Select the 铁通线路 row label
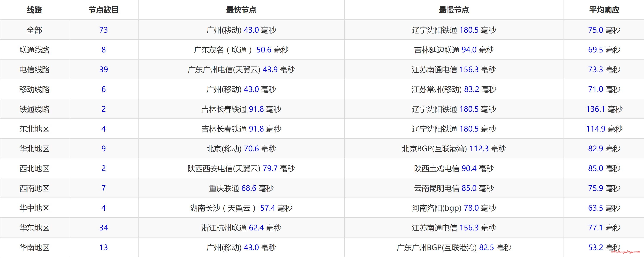Screen dimensions: 644x259 click(x=34, y=109)
